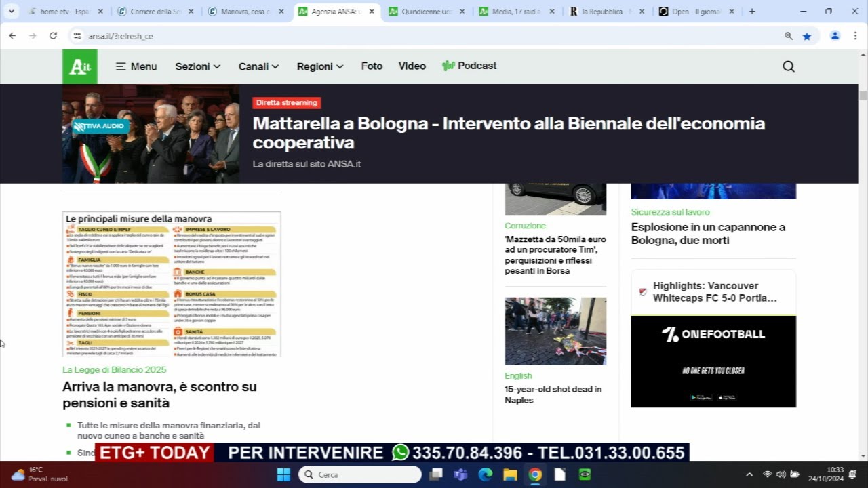Click the Chrome icon in the taskbar
Screen dimensions: 868x488
(x=535, y=474)
